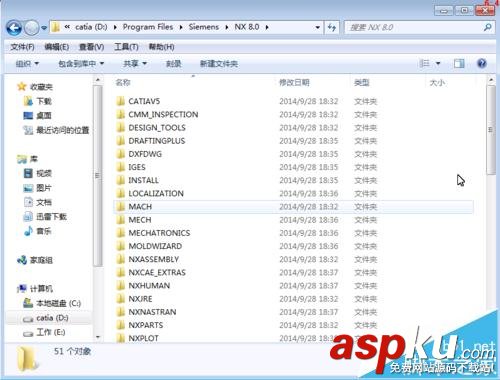
Task: Go back with the Back arrow button
Action: [14, 28]
